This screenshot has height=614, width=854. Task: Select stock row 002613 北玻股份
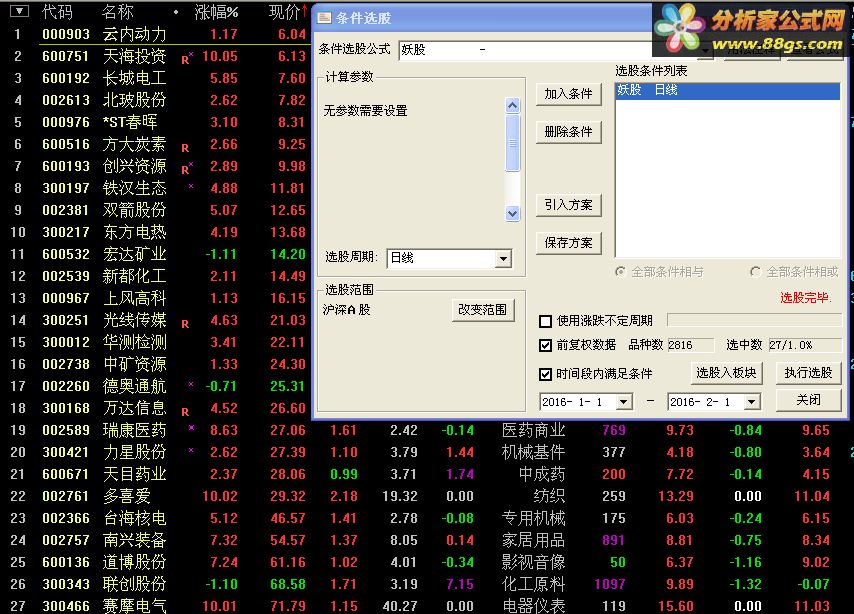pyautogui.click(x=156, y=100)
